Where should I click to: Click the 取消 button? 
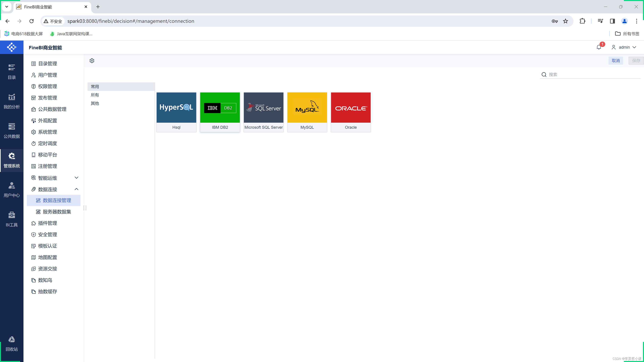pyautogui.click(x=615, y=61)
